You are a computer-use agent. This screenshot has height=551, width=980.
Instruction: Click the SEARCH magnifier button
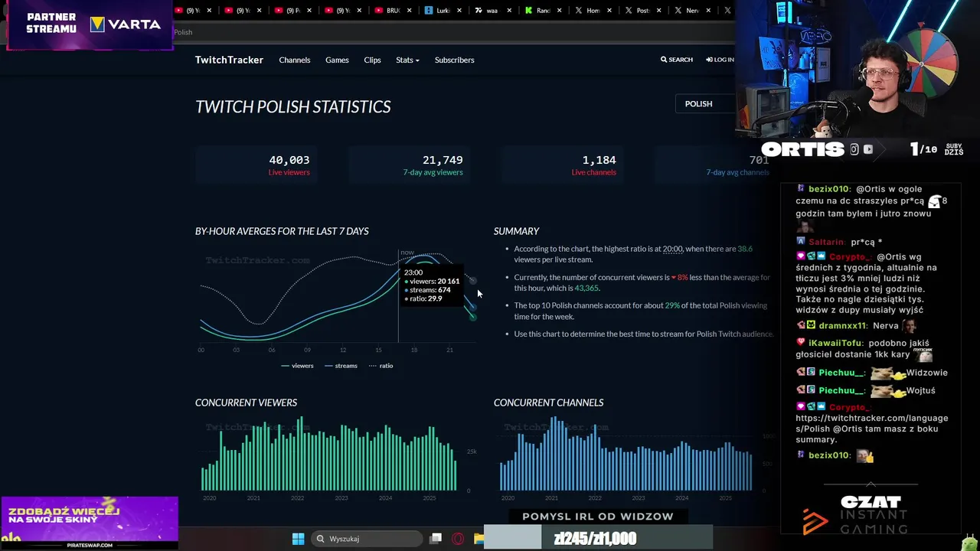click(677, 60)
